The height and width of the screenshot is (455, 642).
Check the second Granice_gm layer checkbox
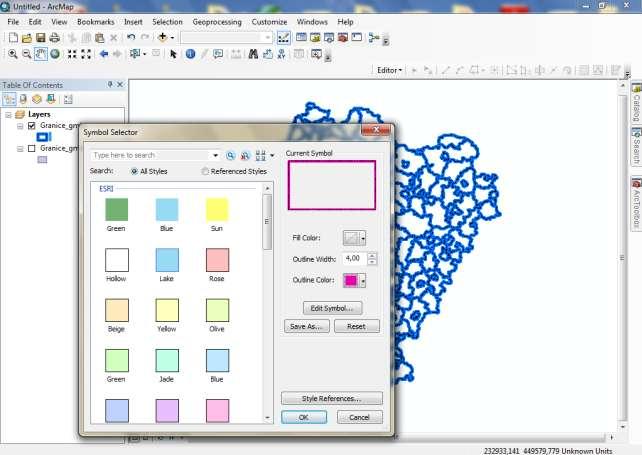[x=32, y=148]
